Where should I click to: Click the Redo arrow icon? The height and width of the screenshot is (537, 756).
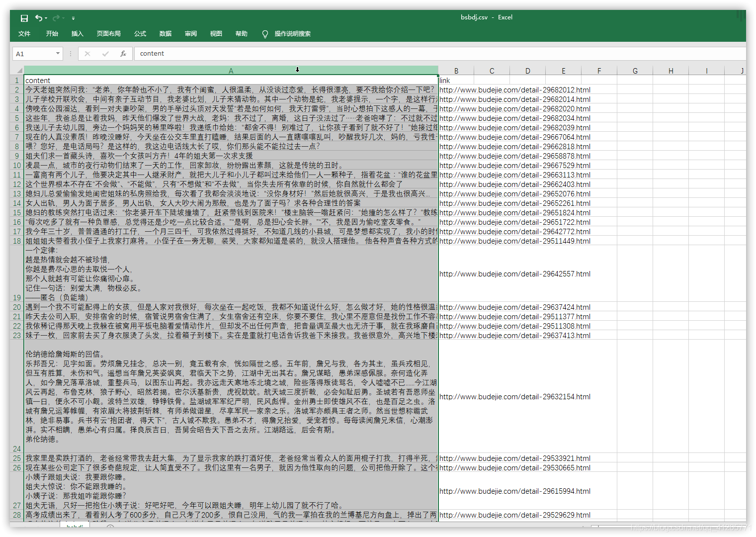coord(56,18)
